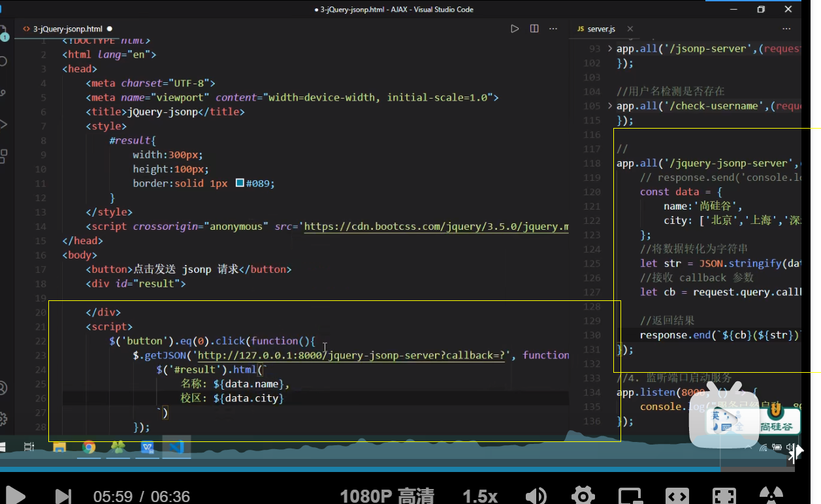Click the video time 05:59 / 06:36
The height and width of the screenshot is (504, 821).
pyautogui.click(x=142, y=496)
